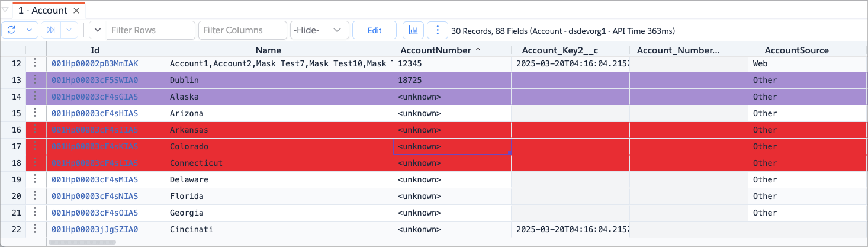Open the chart view icon
This screenshot has width=868, height=247.
point(413,30)
